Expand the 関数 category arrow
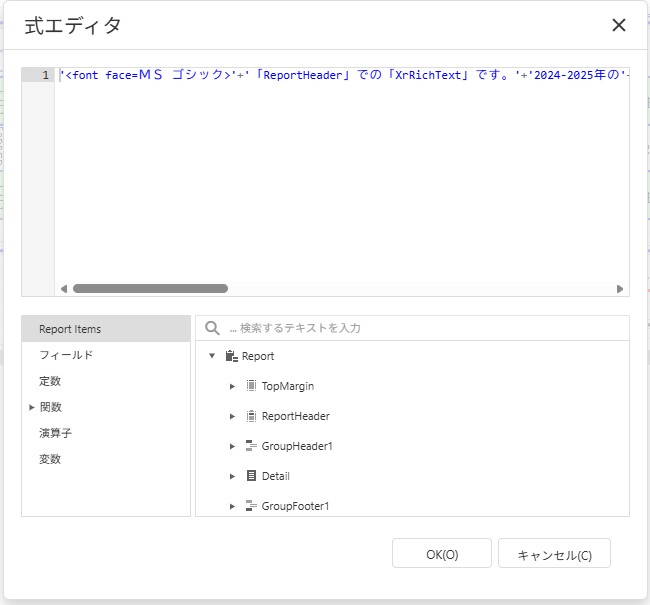Screen dimensions: 650x605 tap(32, 407)
